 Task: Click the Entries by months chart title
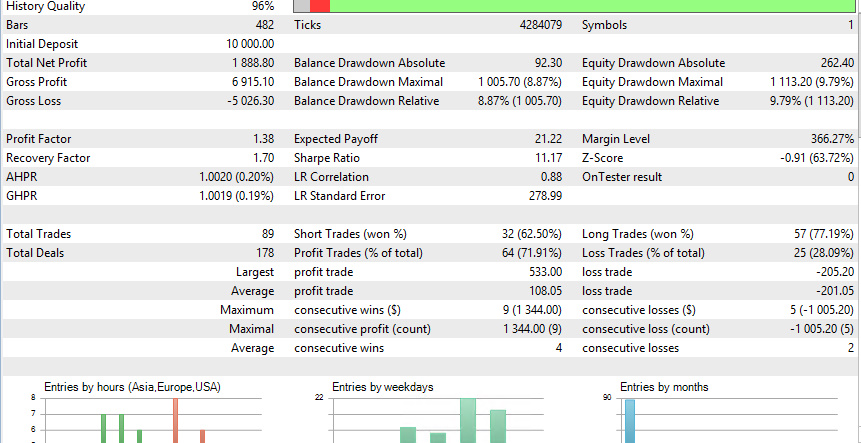click(664, 387)
